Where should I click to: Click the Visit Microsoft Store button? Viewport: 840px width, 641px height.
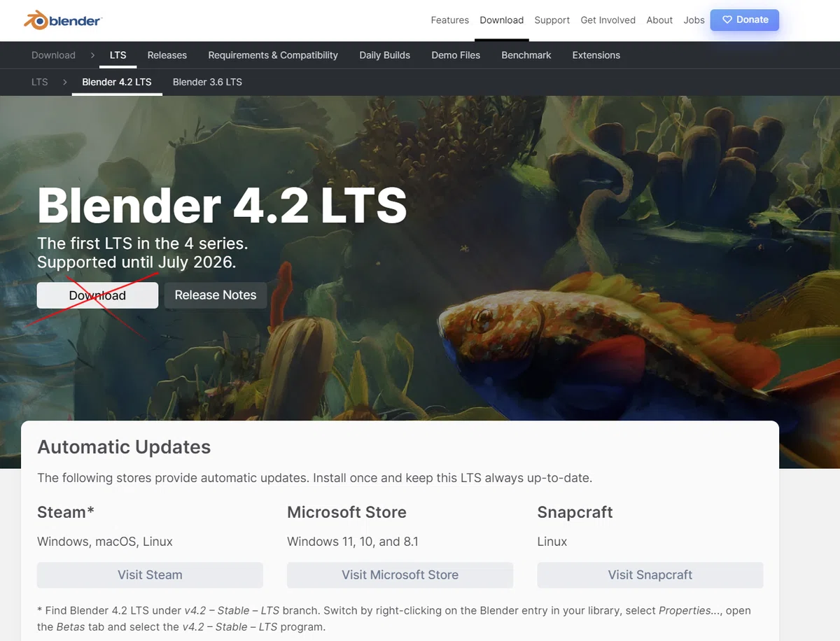coord(400,575)
